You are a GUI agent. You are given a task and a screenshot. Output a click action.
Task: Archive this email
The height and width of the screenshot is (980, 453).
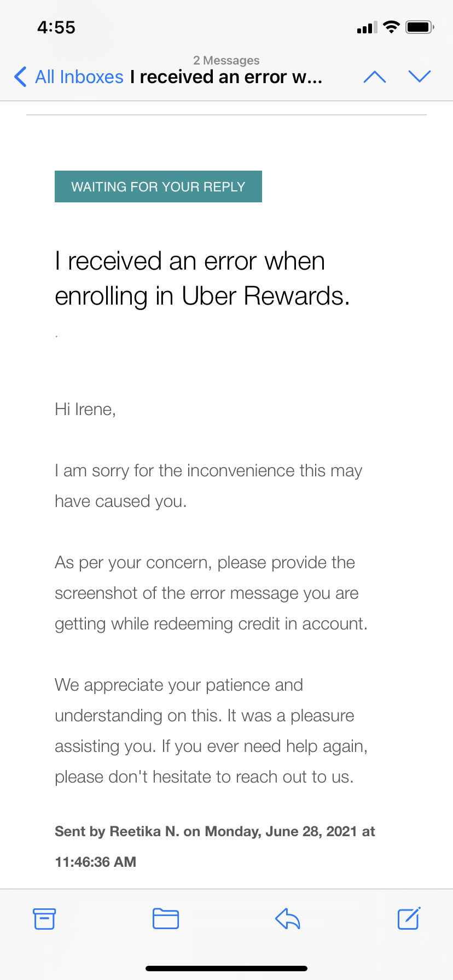44,919
